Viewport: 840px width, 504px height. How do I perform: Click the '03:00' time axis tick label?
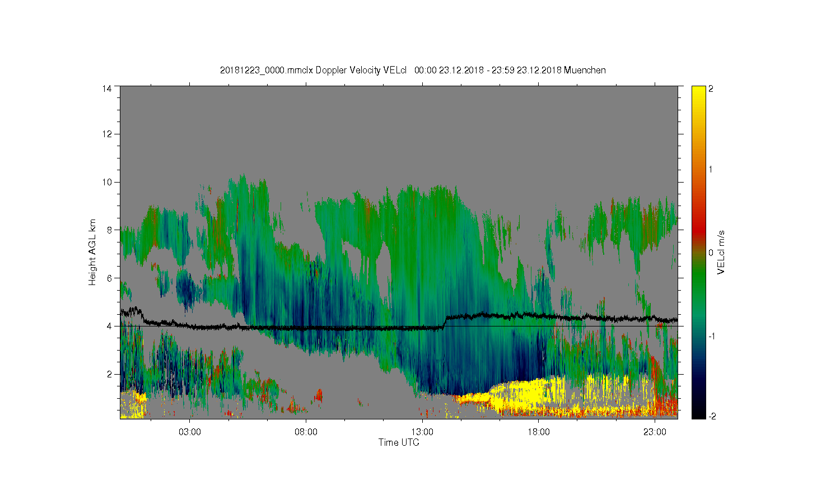coord(190,432)
